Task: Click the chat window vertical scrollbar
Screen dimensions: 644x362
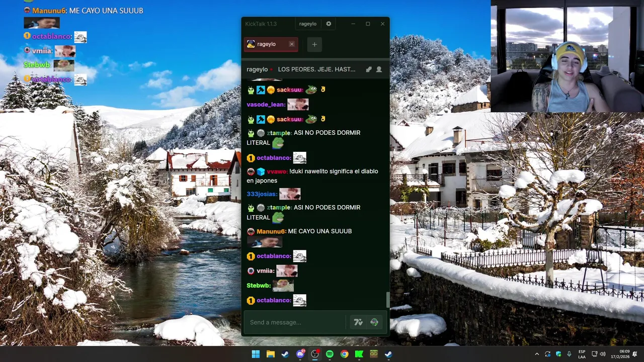Action: click(x=387, y=300)
